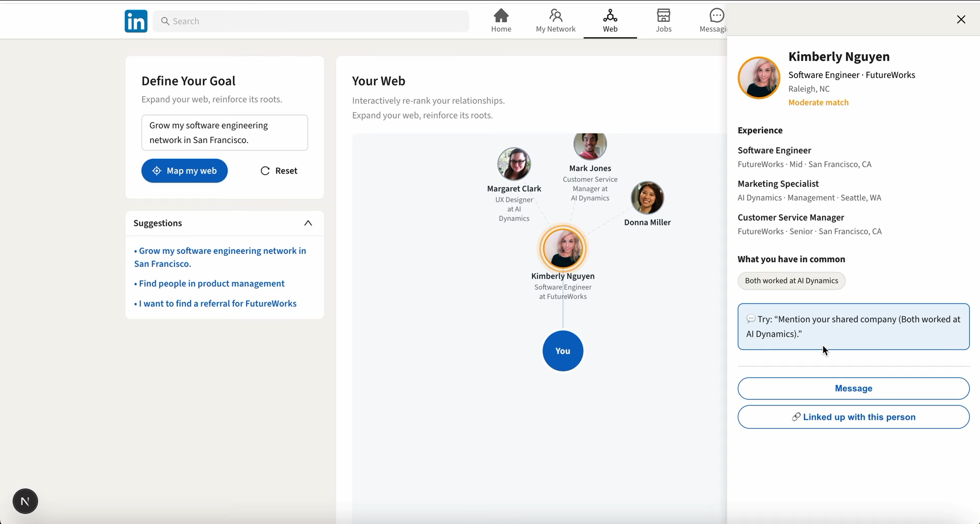Click Raleigh, NC location text
The image size is (980, 524).
809,89
